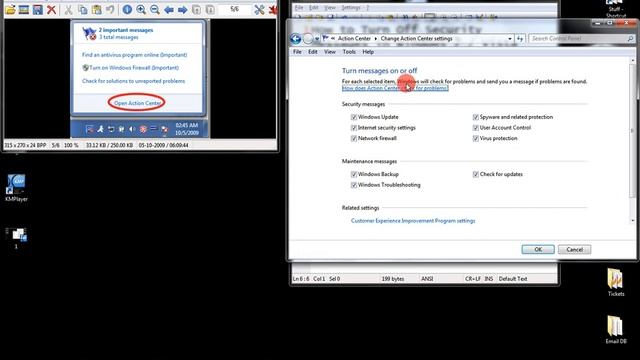Open Edit menu in Action Center window
The height and width of the screenshot is (360, 640).
pyautogui.click(x=313, y=52)
